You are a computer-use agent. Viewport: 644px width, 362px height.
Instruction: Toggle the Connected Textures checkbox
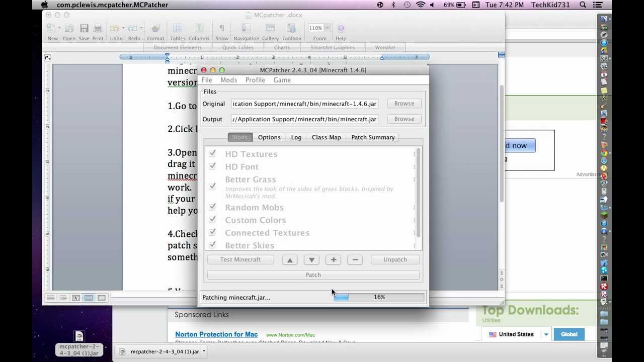[x=212, y=232]
